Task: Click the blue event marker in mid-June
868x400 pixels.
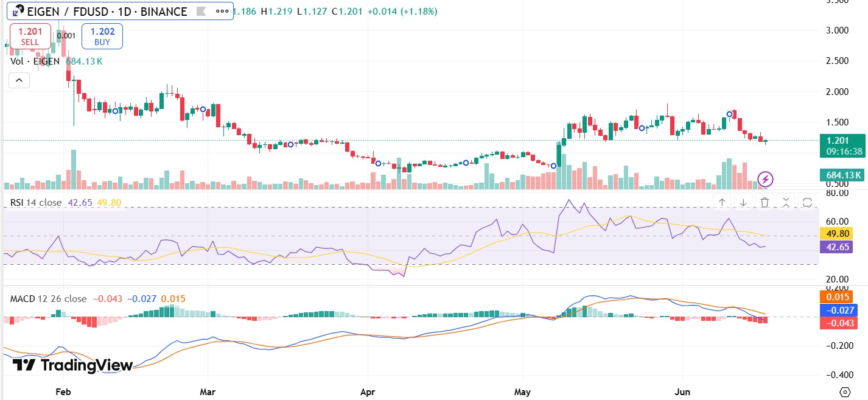Action: [730, 114]
